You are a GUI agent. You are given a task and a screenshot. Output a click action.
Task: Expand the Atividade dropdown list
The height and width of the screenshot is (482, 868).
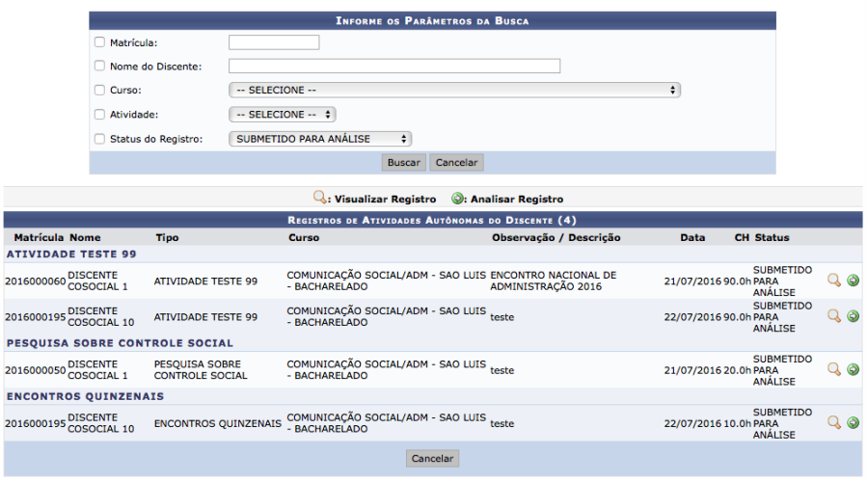click(x=282, y=115)
